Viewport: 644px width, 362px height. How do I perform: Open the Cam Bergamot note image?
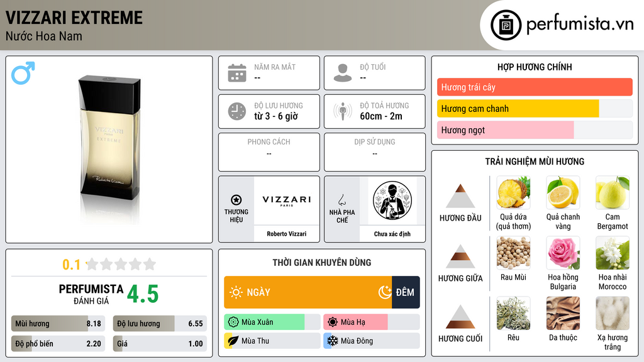coord(613,192)
